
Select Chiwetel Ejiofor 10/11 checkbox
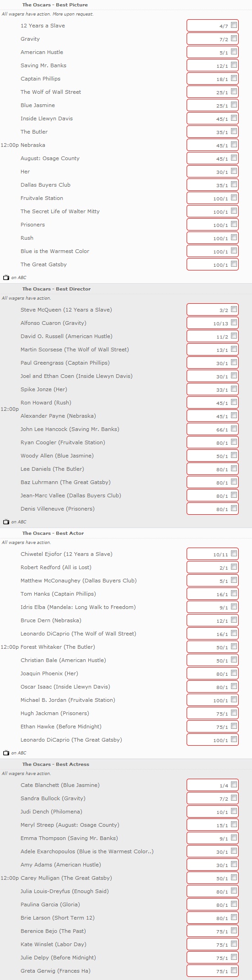(x=234, y=554)
